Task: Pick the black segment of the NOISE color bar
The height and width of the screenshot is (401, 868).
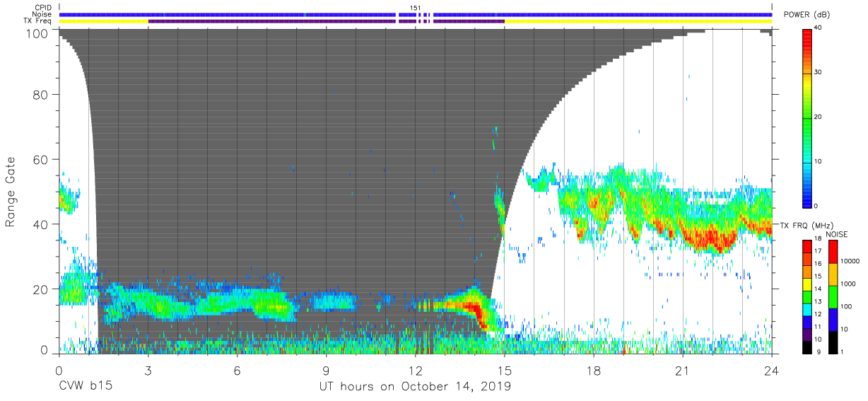Action: [832, 342]
